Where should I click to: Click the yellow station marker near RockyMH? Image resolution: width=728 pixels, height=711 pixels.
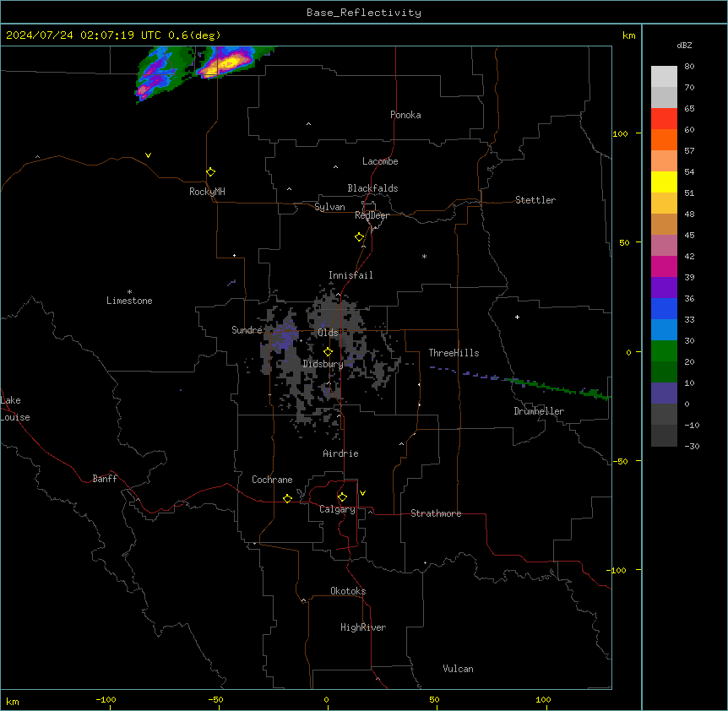coord(210,172)
